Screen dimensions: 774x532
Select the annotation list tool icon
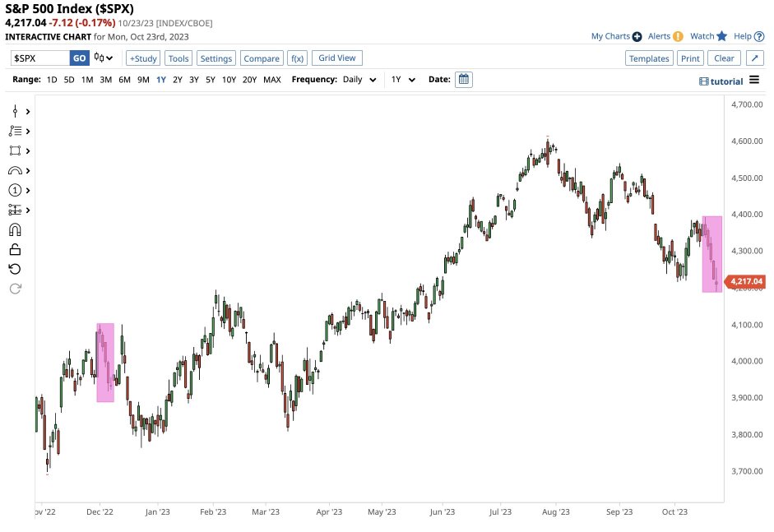[x=15, y=131]
